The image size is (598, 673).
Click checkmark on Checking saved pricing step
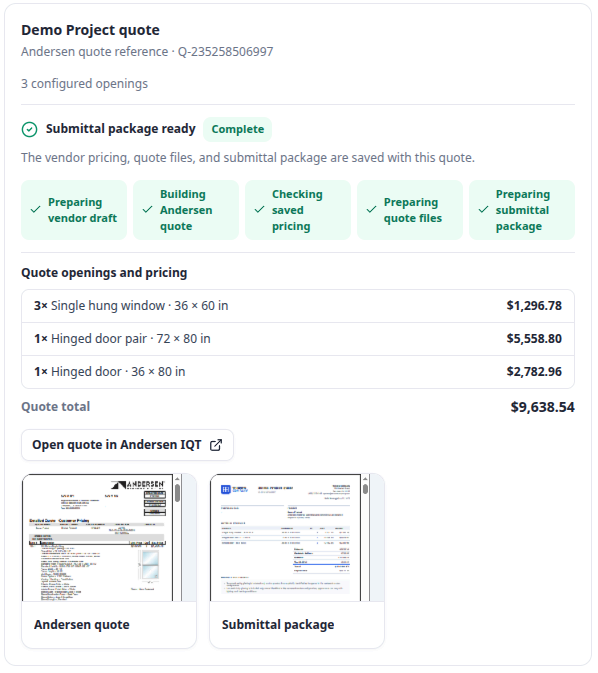260,210
